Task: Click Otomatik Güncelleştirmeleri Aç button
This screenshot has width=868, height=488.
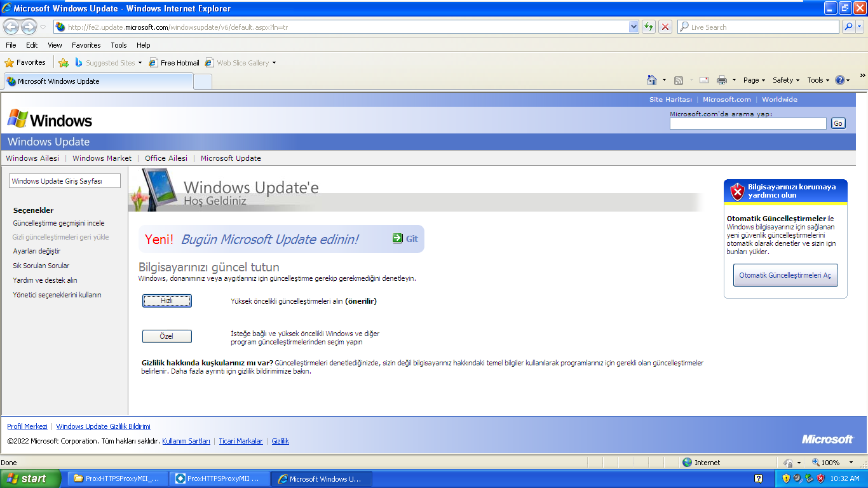Action: [x=785, y=275]
